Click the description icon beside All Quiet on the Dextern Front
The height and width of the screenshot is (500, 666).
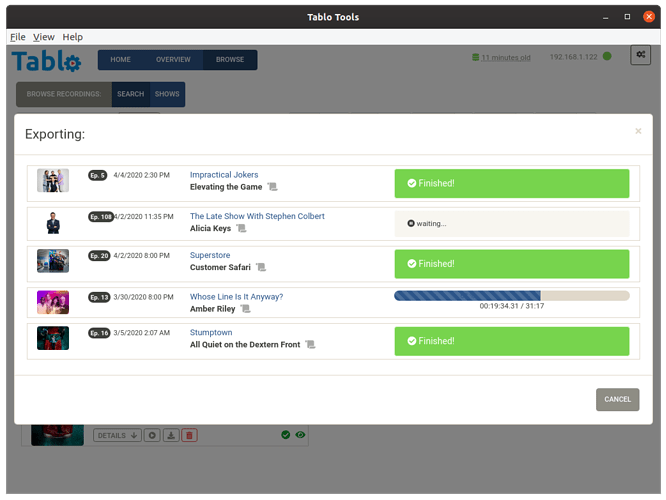[310, 345]
